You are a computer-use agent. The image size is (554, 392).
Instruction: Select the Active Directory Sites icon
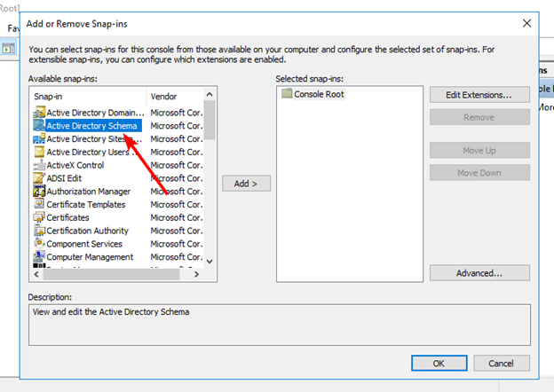coord(39,139)
